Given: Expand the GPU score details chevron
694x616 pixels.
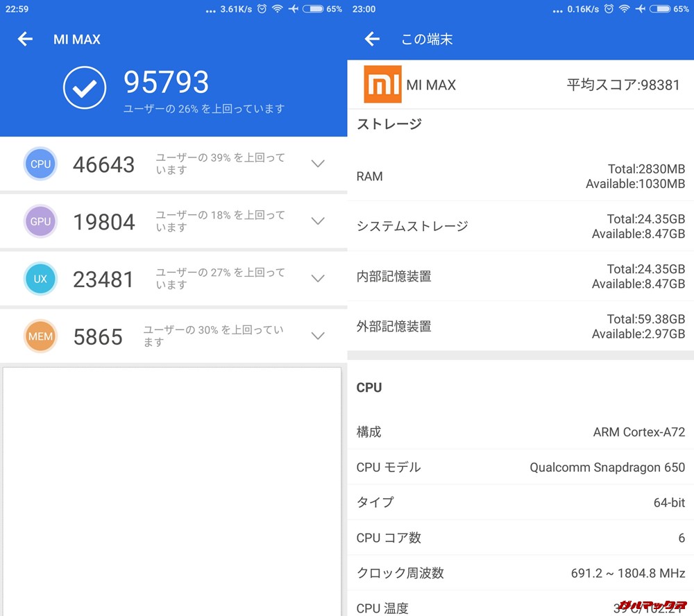Looking at the screenshot, I should click(318, 221).
